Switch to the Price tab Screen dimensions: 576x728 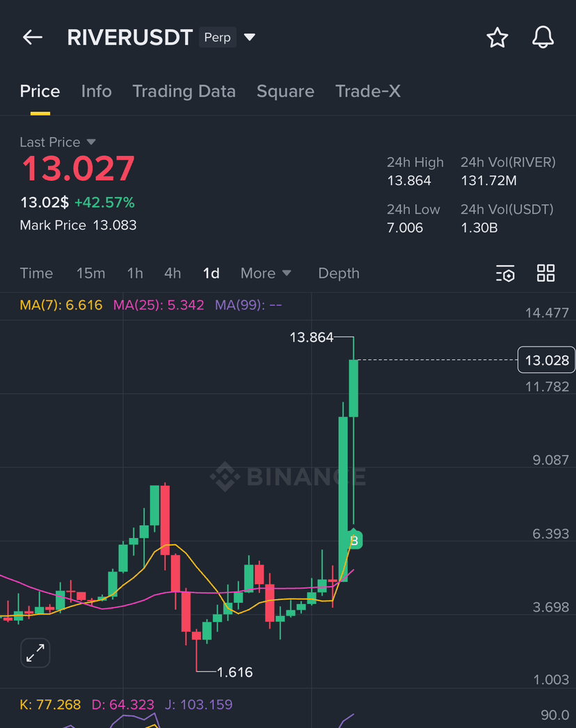point(40,91)
